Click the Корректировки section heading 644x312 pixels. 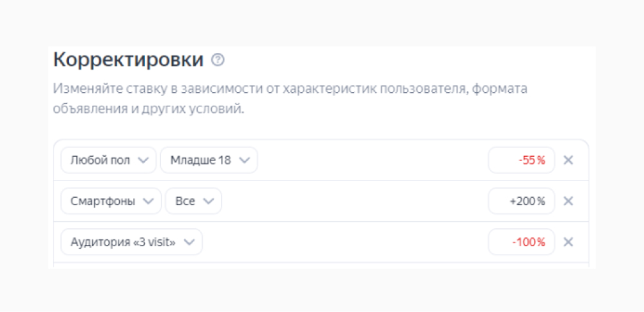[128, 61]
